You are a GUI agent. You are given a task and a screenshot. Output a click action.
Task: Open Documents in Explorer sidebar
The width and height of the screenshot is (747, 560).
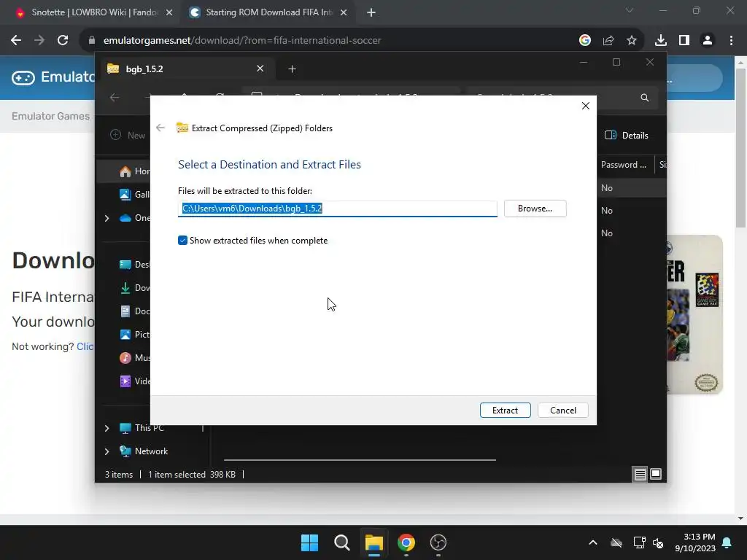coord(134,311)
